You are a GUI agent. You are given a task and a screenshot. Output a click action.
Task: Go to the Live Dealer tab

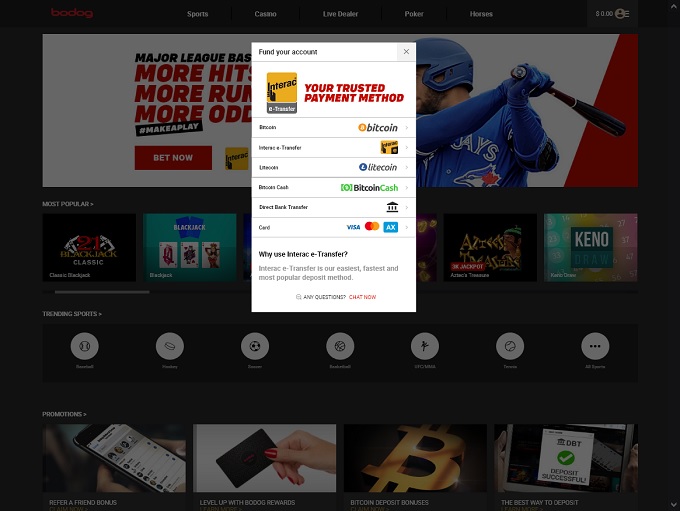339,14
